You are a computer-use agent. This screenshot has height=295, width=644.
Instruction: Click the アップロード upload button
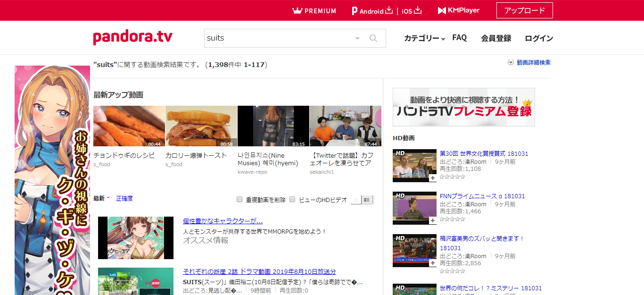pos(524,10)
